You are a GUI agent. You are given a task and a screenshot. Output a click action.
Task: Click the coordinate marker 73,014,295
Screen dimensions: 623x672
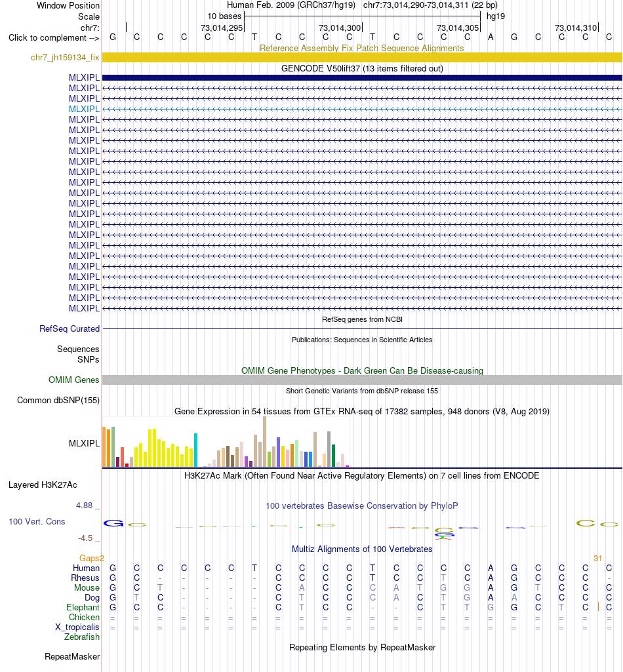222,28
